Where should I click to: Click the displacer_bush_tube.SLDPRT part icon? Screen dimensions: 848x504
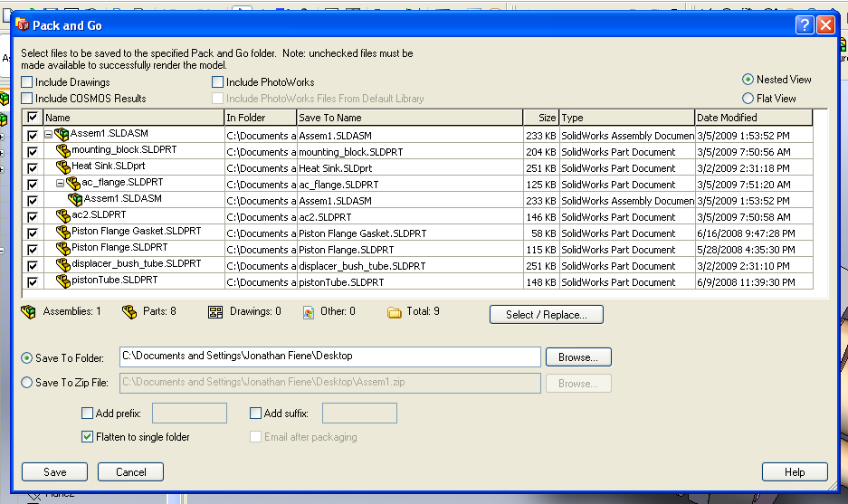[62, 264]
